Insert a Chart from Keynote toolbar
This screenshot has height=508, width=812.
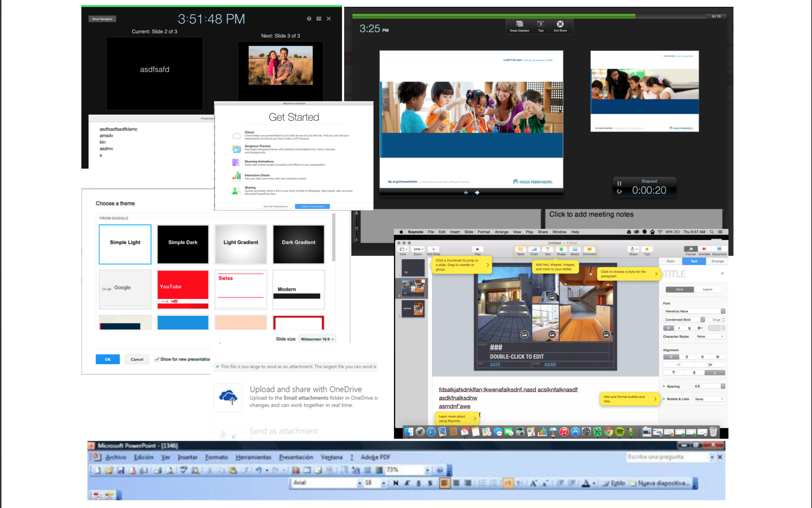coord(534,251)
